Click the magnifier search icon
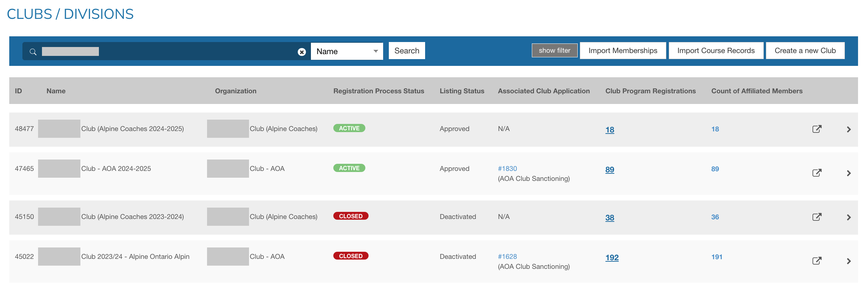The height and width of the screenshot is (287, 868). (x=33, y=52)
